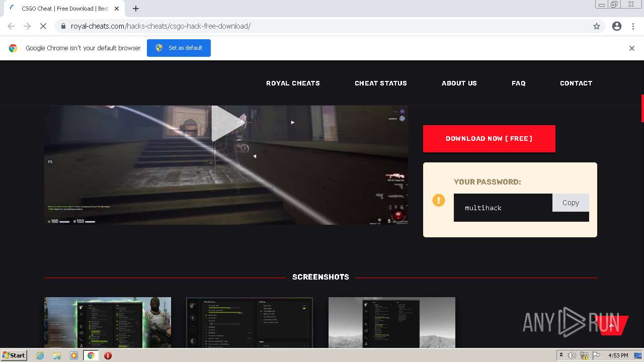Image resolution: width=644 pixels, height=362 pixels.
Task: Open media player from taskbar
Action: tap(74, 355)
